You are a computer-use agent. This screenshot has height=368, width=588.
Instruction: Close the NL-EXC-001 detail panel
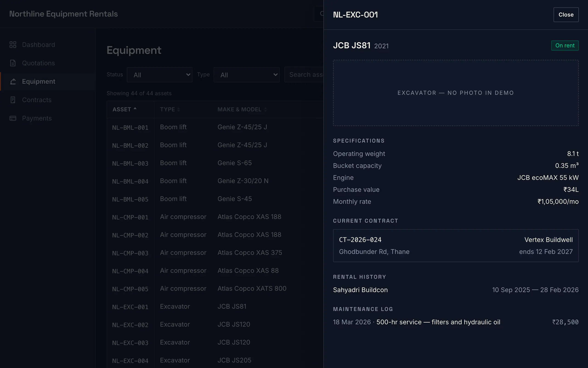(x=566, y=14)
